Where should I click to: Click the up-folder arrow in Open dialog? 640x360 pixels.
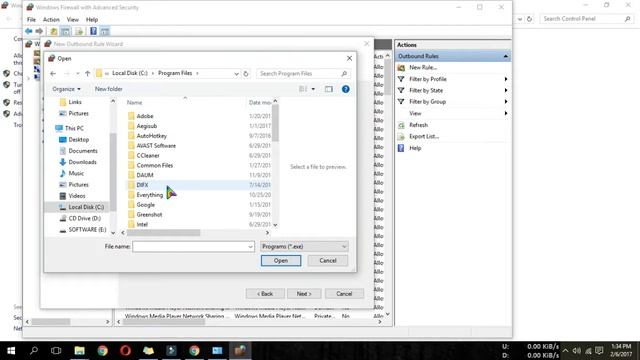coord(87,73)
